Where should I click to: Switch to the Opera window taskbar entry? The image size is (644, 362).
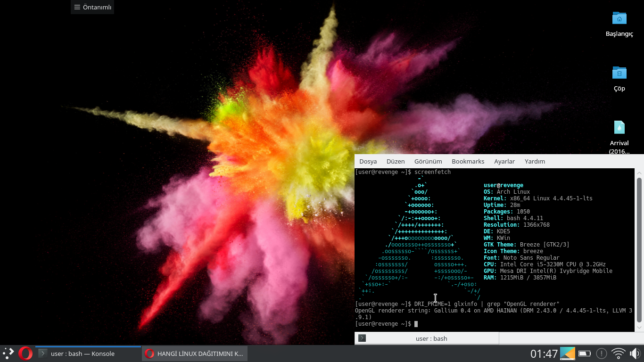click(x=195, y=354)
